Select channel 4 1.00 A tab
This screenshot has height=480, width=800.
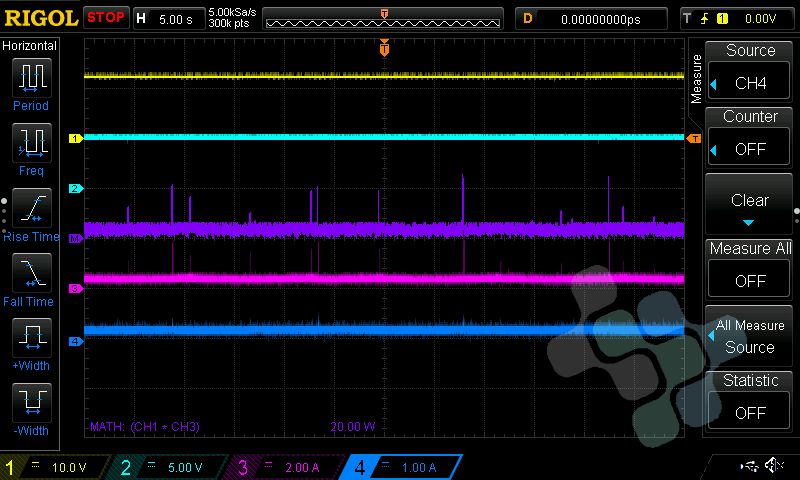(403, 467)
